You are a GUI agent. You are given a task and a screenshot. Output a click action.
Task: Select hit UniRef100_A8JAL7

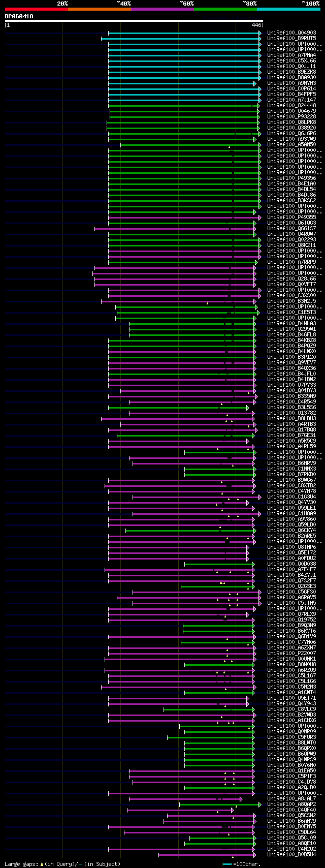[291, 799]
